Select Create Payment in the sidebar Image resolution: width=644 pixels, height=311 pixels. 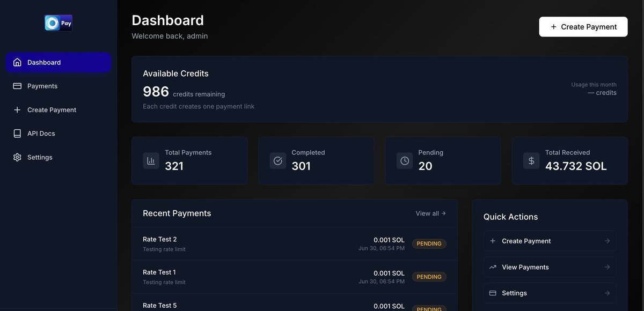58,110
